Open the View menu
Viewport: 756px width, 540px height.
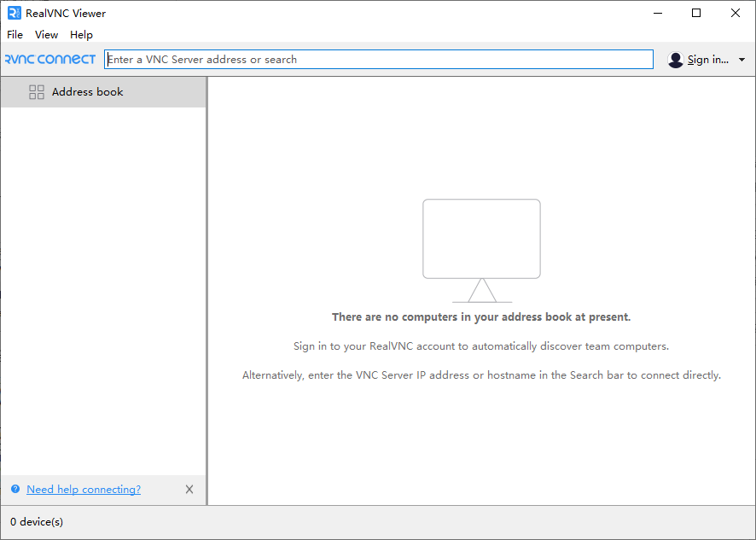46,35
